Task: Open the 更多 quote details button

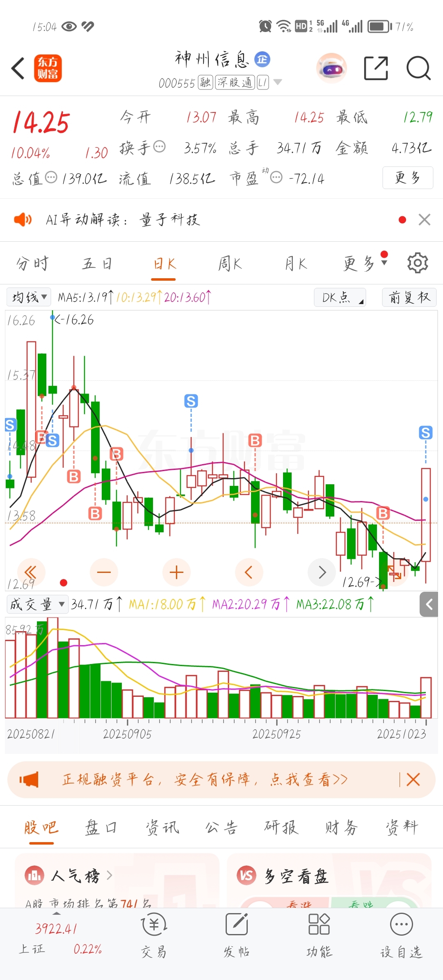Action: pyautogui.click(x=408, y=178)
